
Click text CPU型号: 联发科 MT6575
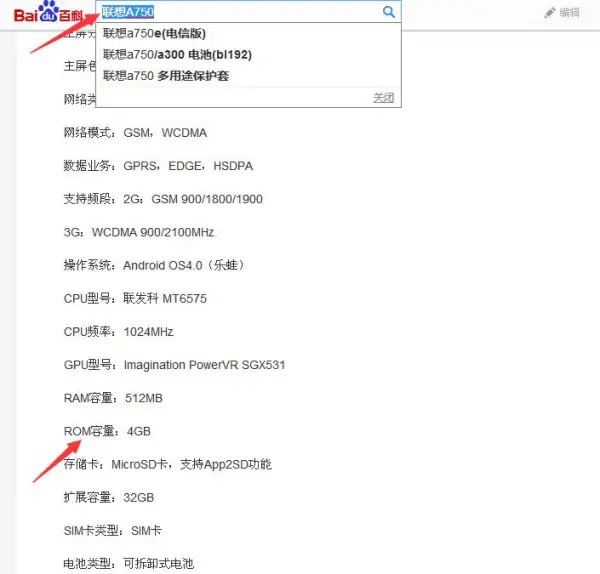[135, 298]
